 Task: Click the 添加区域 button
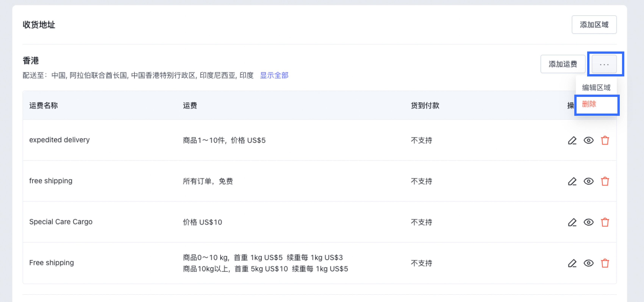pyautogui.click(x=594, y=24)
